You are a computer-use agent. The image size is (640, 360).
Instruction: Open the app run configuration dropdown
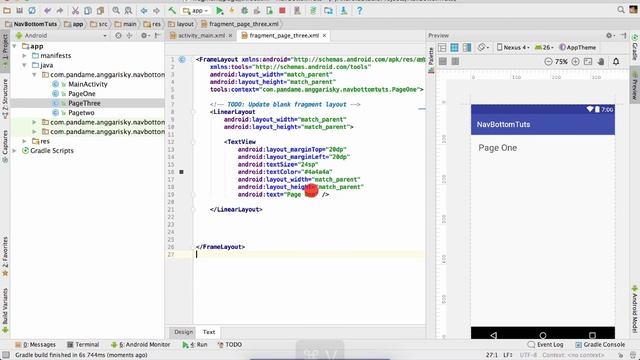point(196,11)
